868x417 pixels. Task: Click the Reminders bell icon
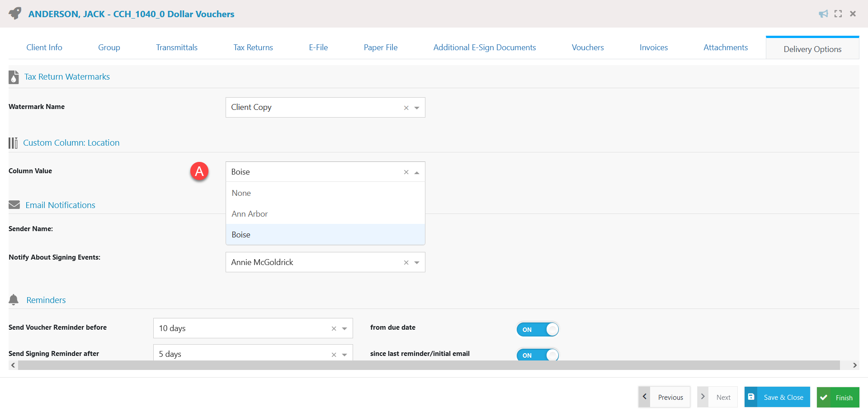click(13, 299)
